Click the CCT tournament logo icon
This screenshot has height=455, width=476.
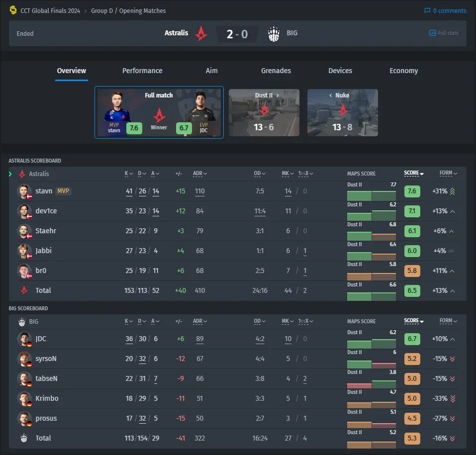point(13,10)
